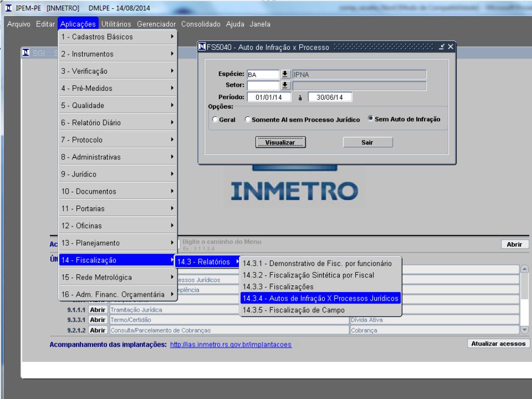Open 10 - Documentos menu entry
This screenshot has width=532, height=399.
118,191
